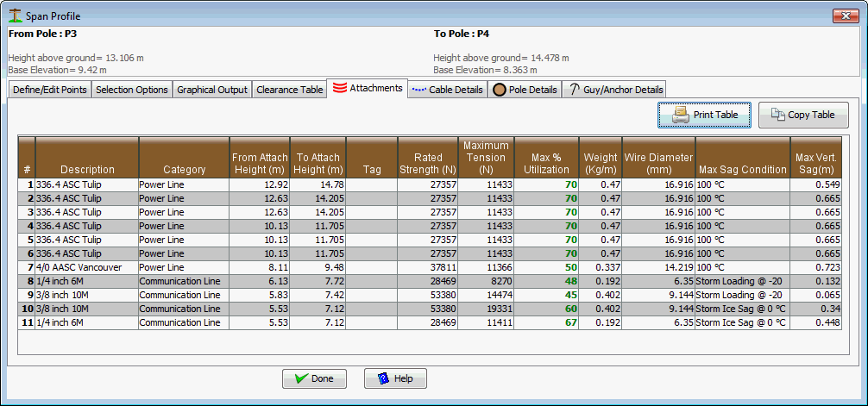Click the brown circle Pole Details icon
Viewport: 868px width, 406px height.
coord(498,90)
